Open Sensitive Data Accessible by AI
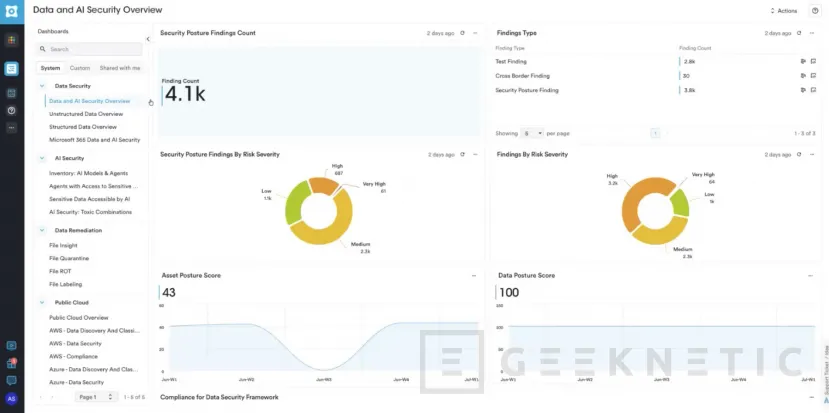Image resolution: width=829 pixels, height=413 pixels. 89,199
